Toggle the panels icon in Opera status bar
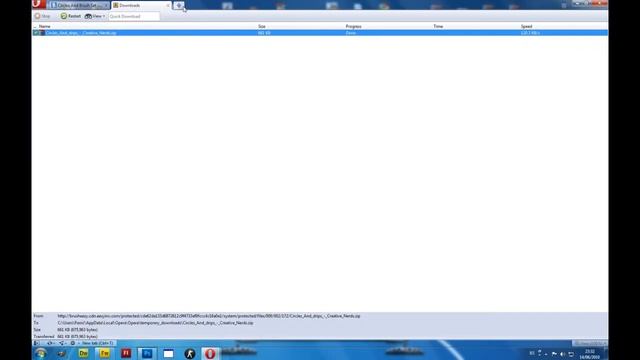The height and width of the screenshot is (360, 640). pyautogui.click(x=36, y=343)
